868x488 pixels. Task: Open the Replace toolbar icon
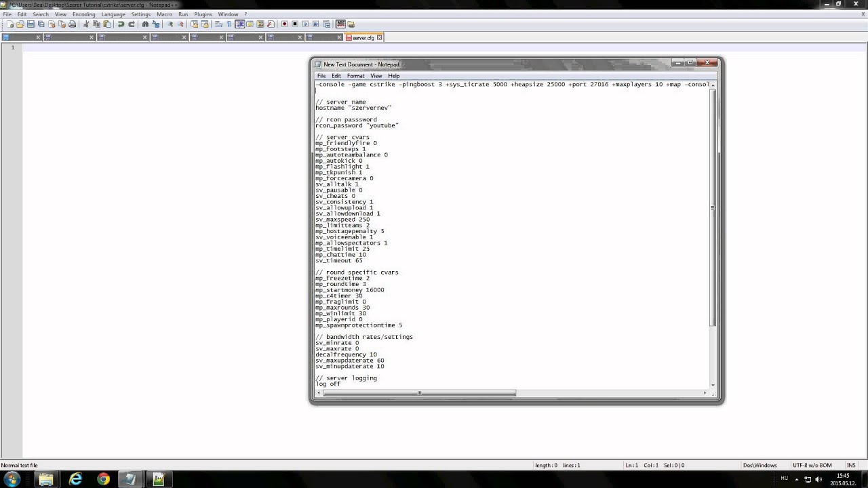click(x=156, y=24)
